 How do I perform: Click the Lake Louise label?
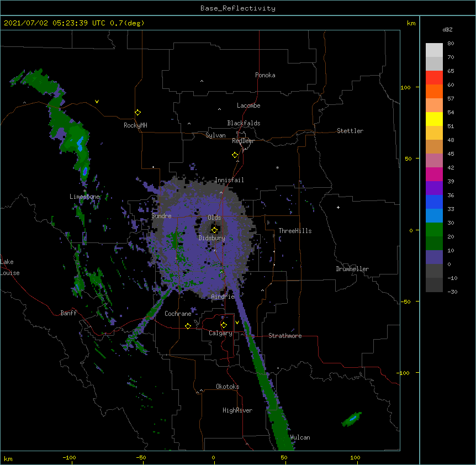coord(10,267)
